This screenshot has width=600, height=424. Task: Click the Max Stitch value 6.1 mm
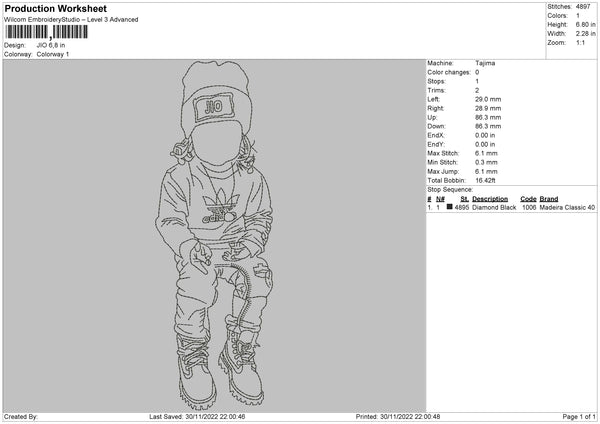486,153
